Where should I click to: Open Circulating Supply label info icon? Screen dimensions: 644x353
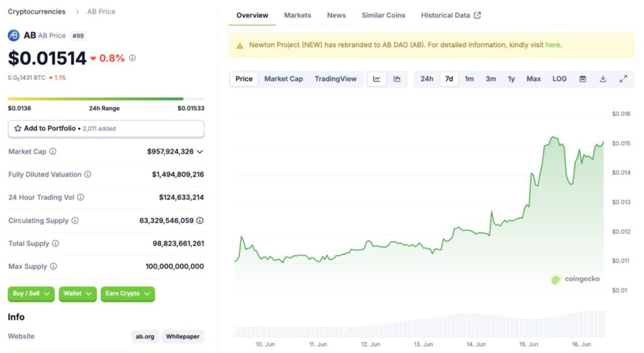pos(75,220)
